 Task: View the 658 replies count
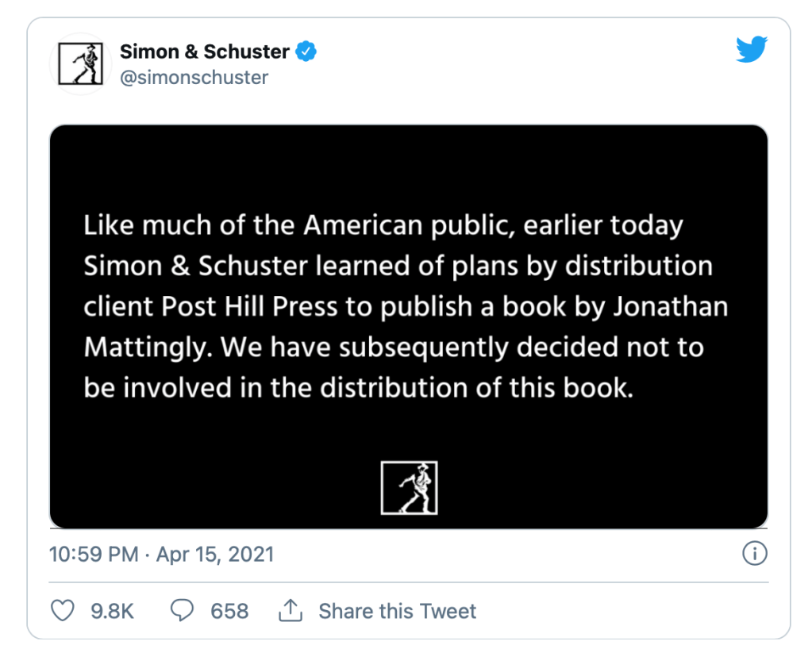[229, 611]
